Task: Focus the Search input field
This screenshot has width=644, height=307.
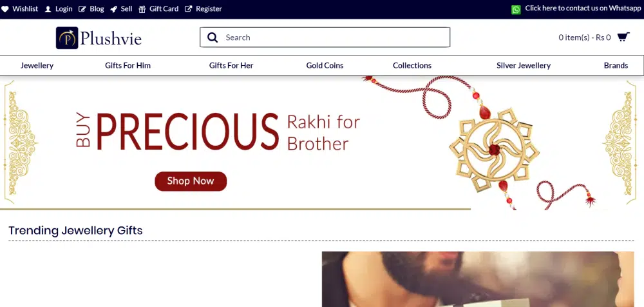Action: [325, 37]
